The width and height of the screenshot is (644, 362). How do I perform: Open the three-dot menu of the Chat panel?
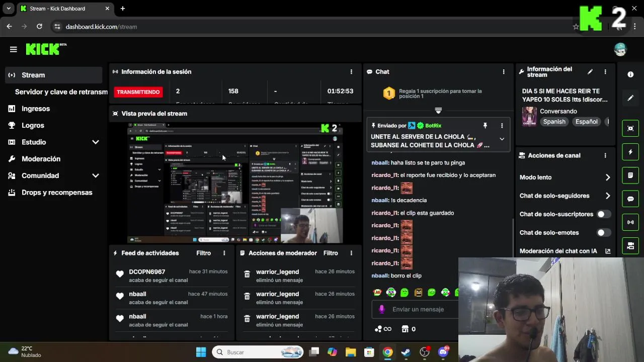point(504,72)
